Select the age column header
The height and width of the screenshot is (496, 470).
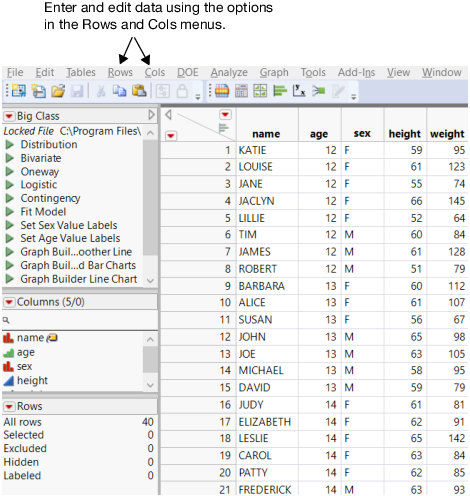click(320, 125)
